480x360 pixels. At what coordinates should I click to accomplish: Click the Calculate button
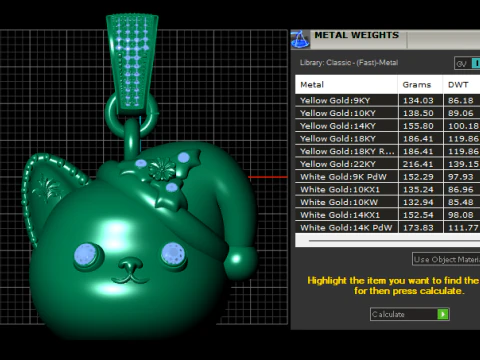pyautogui.click(x=410, y=314)
